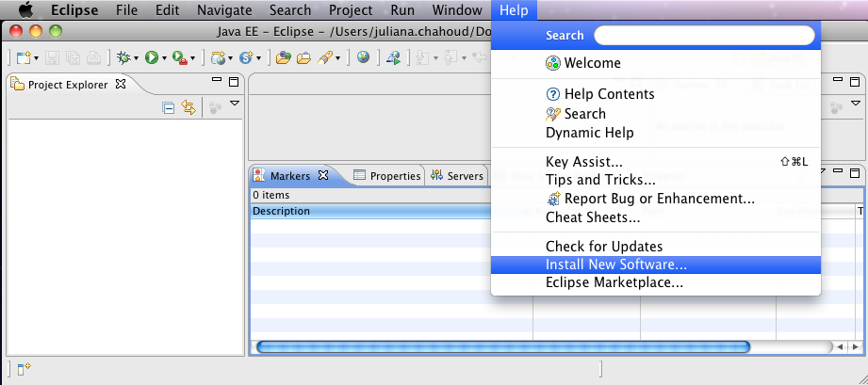Viewport: 868px width, 385px height.
Task: Choose Eclipse Marketplace from Help menu
Action: click(x=614, y=282)
